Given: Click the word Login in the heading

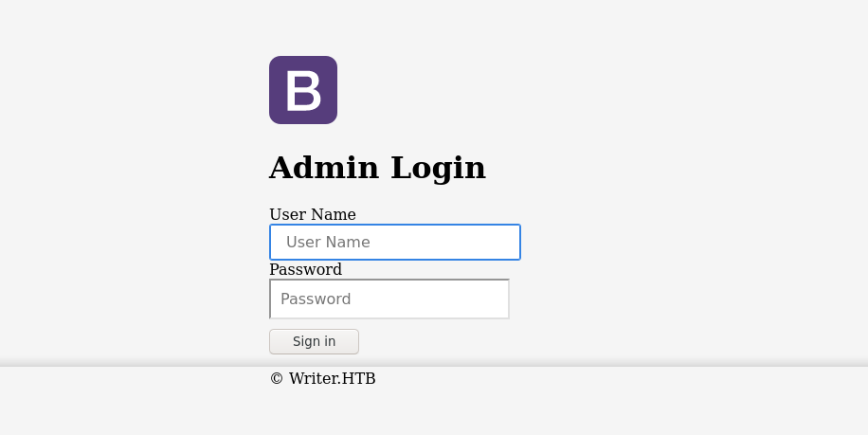Looking at the screenshot, I should 438,168.
